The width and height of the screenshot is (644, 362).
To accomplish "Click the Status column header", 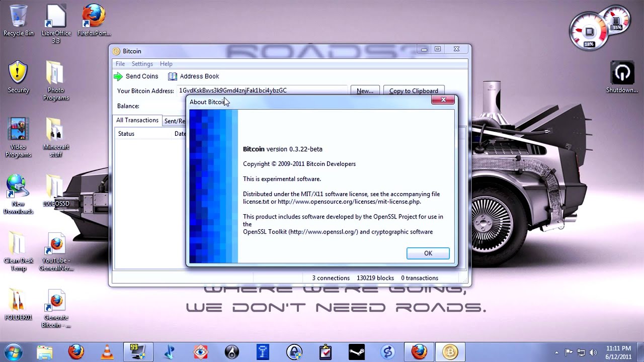I will tap(126, 134).
